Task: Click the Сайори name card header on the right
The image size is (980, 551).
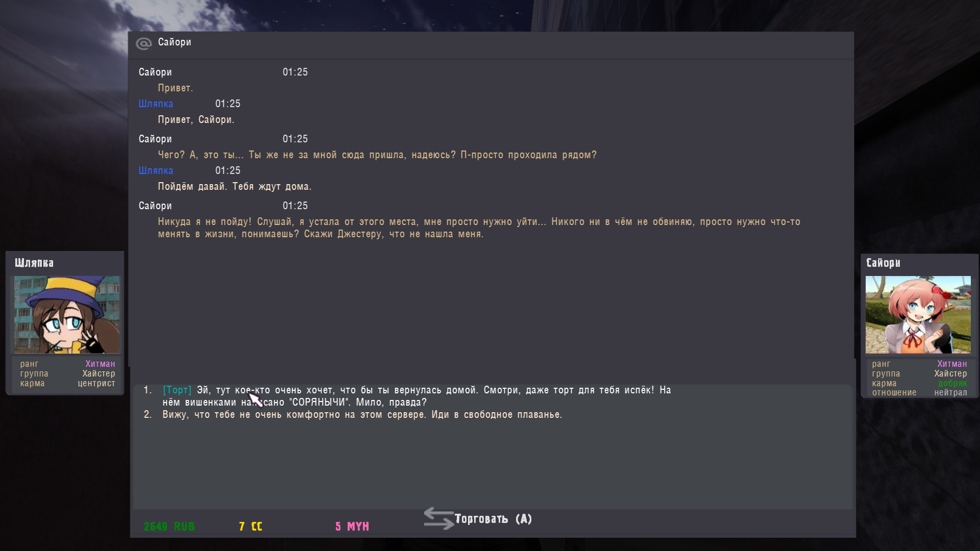Action: pos(883,263)
